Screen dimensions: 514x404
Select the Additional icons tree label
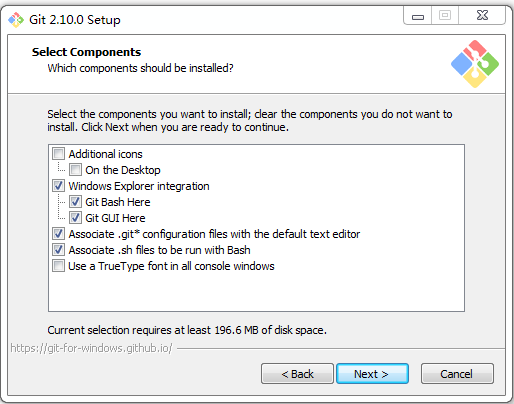[105, 154]
